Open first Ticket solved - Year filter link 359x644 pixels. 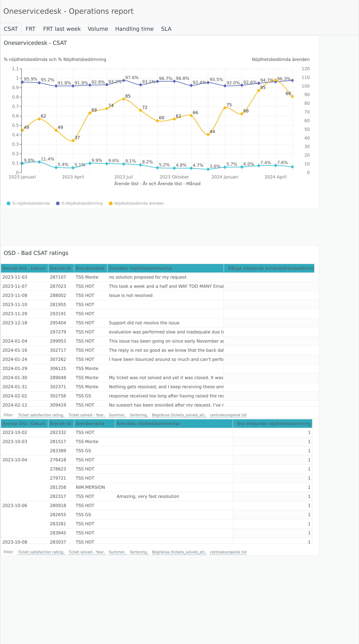click(x=87, y=415)
